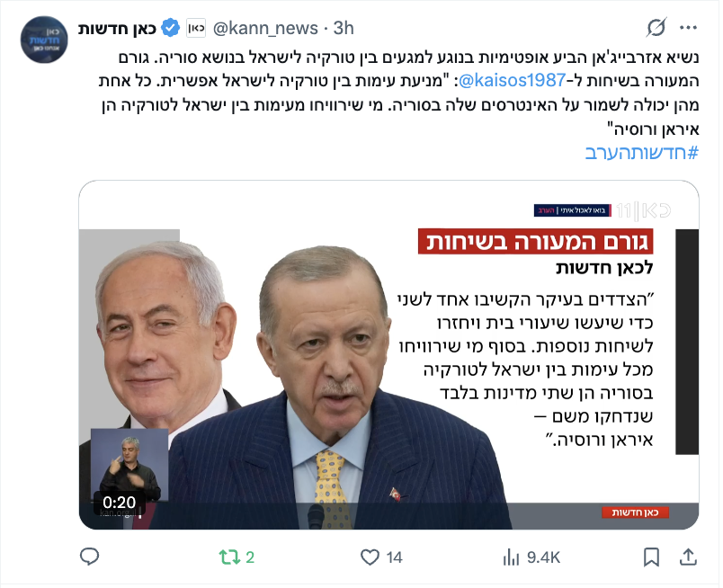This screenshot has height=588, width=723.
Task: Click the כאן affiliate badge
Action: (x=196, y=28)
